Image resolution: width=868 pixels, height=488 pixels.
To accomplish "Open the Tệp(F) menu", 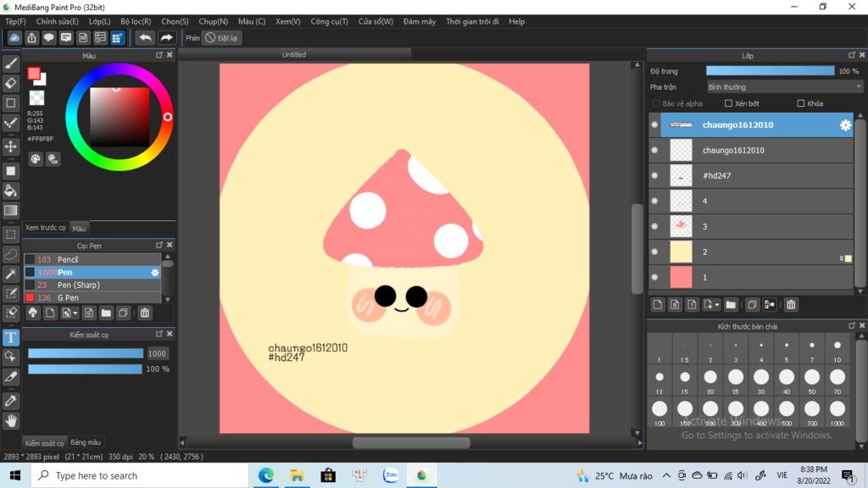I will point(15,21).
